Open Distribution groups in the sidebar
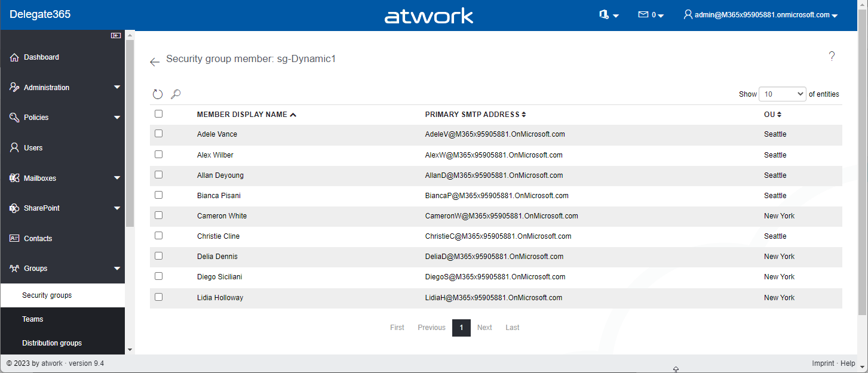The width and height of the screenshot is (868, 373). [x=52, y=343]
